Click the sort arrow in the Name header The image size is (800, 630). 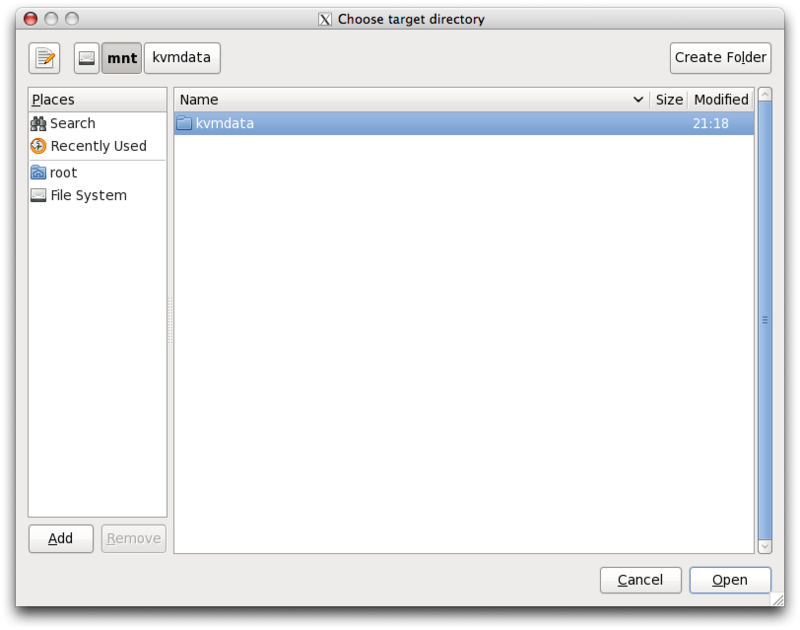coord(638,99)
